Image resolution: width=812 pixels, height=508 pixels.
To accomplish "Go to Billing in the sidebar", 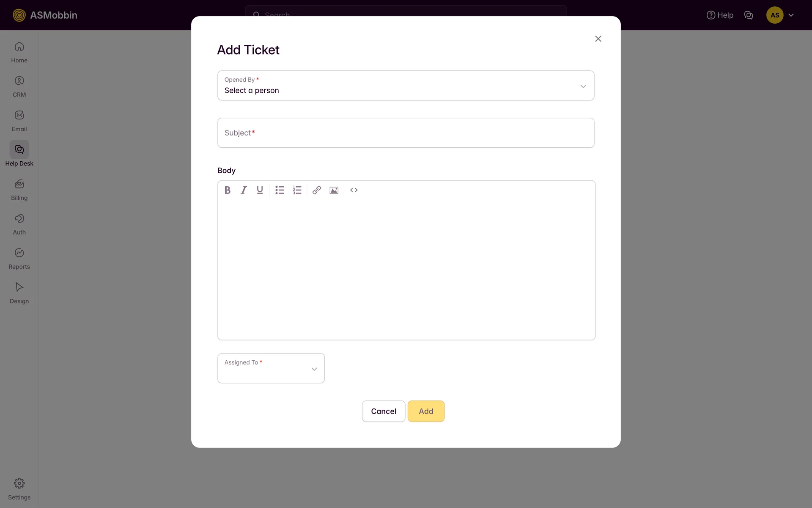I will pyautogui.click(x=19, y=189).
